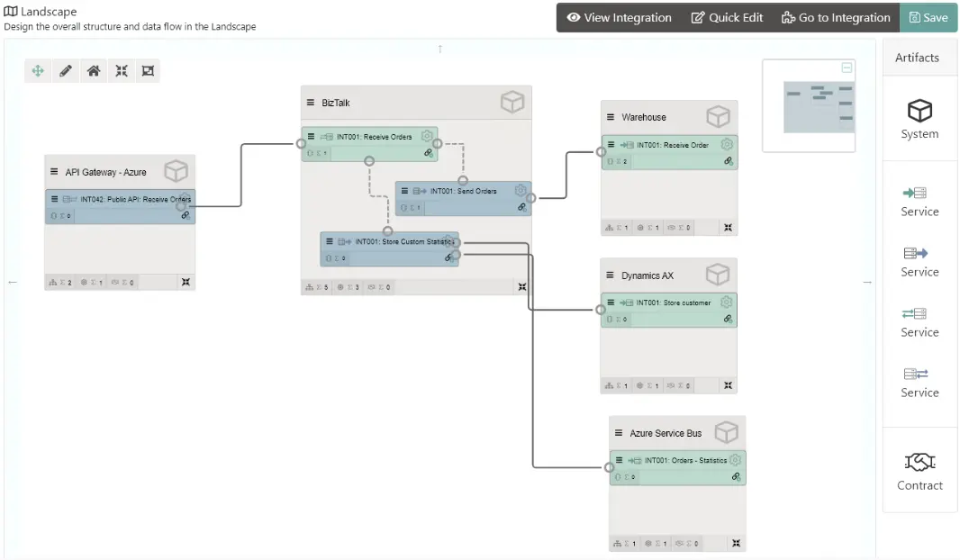
Task: Open the BizTalk system hamburger menu
Action: pos(311,103)
